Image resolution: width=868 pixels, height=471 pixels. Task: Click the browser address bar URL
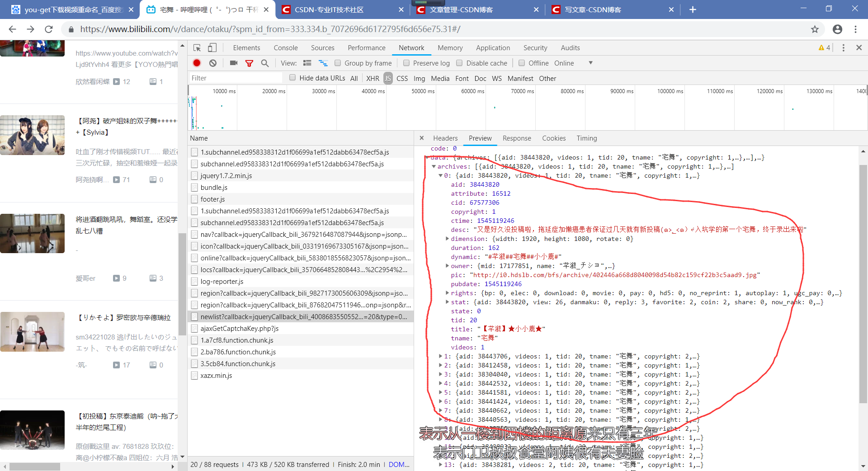coord(270,29)
